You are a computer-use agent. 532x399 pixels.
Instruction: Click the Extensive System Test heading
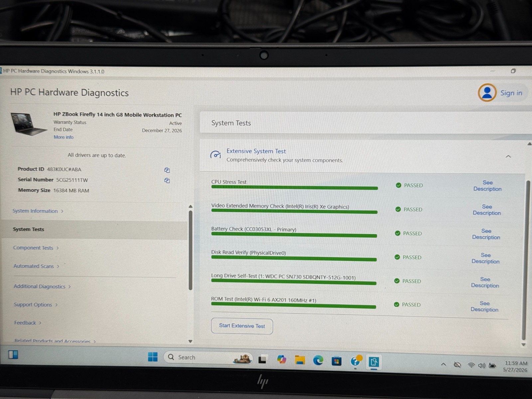point(256,151)
